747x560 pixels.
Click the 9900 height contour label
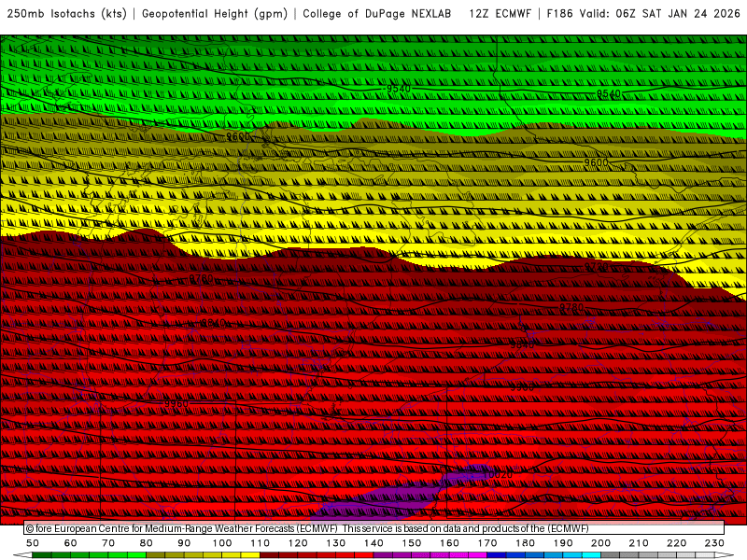pos(522,387)
